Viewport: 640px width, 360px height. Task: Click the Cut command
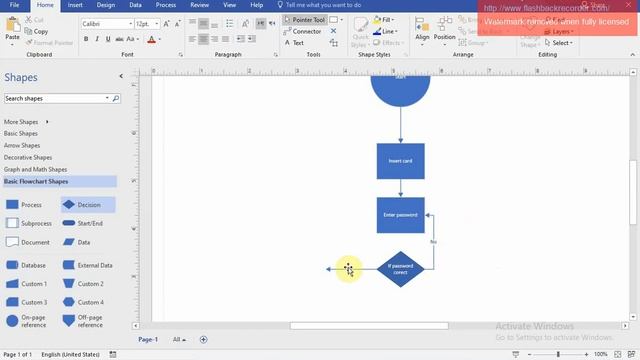(x=34, y=20)
